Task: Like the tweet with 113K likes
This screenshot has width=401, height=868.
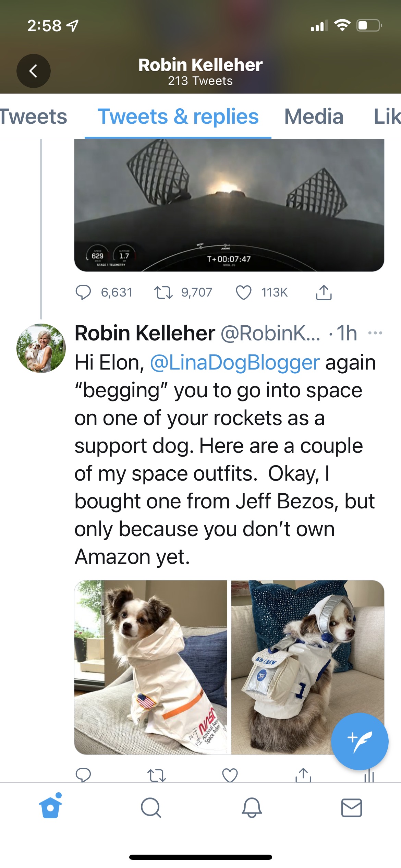Action: [244, 292]
